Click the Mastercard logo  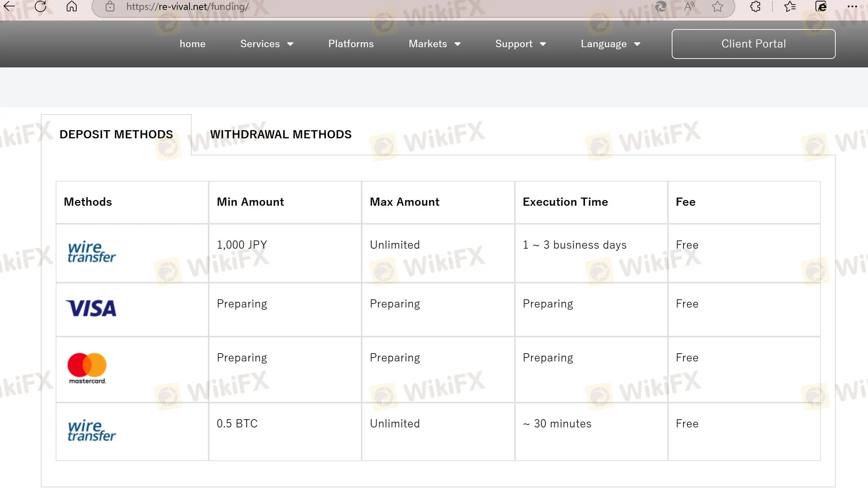[87, 368]
